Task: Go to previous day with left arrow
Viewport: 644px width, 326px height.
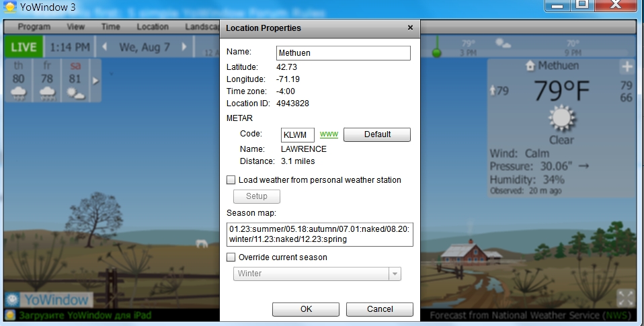Action: (x=104, y=47)
